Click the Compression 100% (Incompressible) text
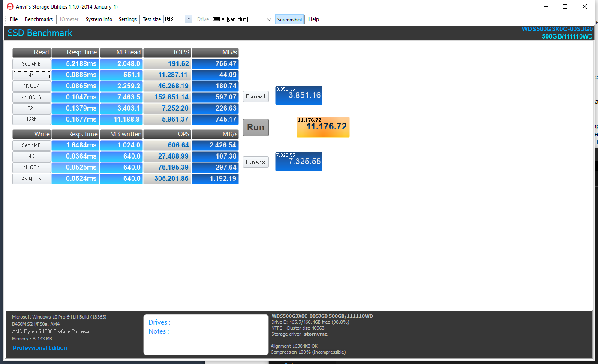 [308, 352]
